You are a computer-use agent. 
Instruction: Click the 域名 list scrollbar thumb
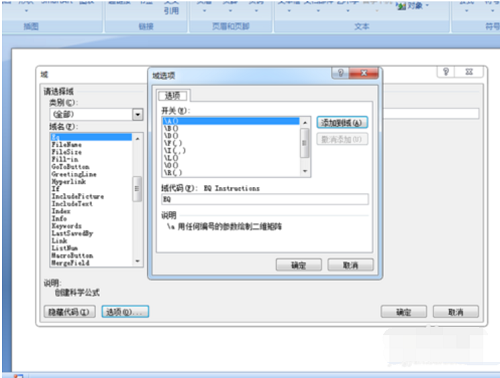click(137, 189)
